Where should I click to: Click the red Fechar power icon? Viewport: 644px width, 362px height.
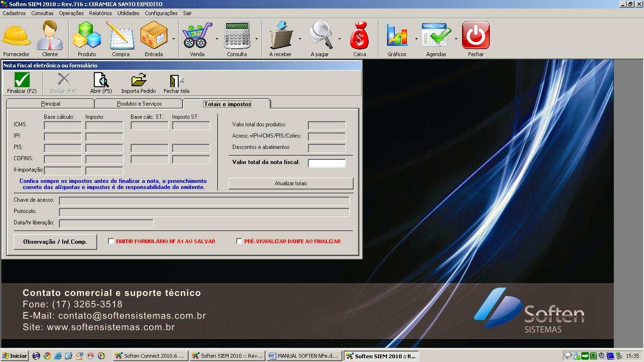476,36
